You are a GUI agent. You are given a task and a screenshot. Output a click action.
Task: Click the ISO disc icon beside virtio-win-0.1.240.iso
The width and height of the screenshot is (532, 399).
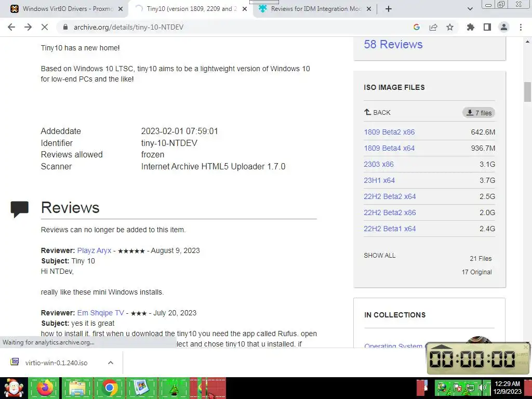15,362
